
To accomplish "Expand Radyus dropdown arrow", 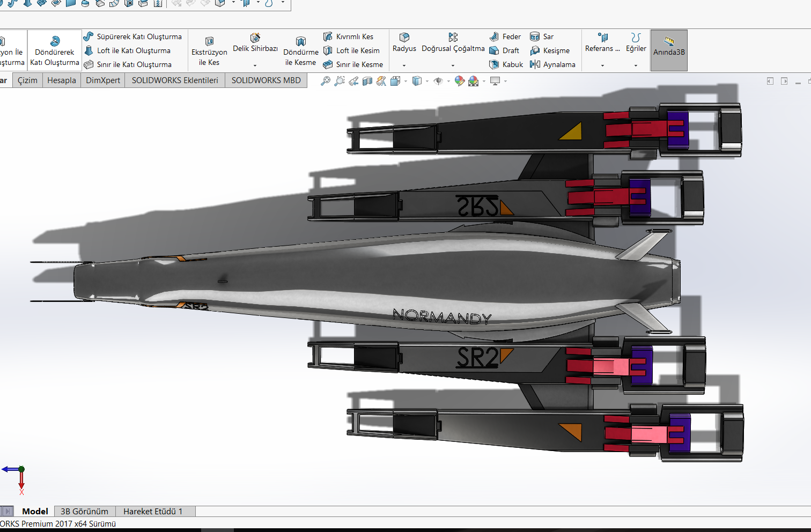I will [x=404, y=65].
